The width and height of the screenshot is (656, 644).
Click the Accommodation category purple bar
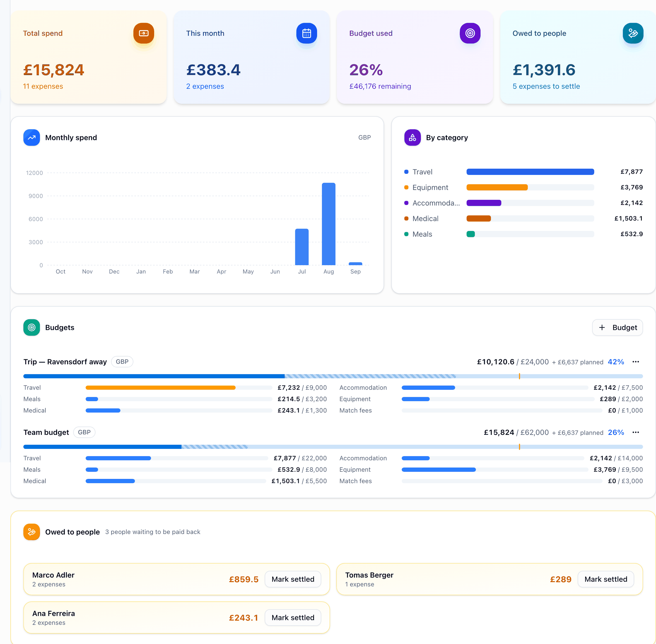click(x=484, y=203)
